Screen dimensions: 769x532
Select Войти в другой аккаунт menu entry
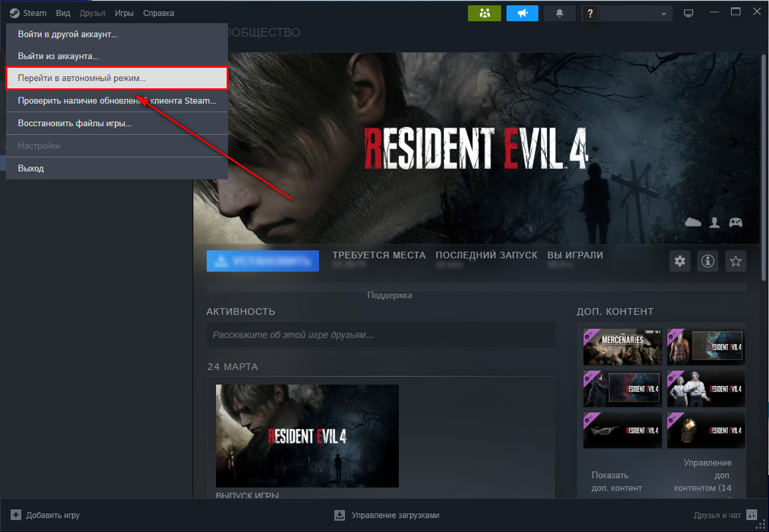click(x=117, y=35)
